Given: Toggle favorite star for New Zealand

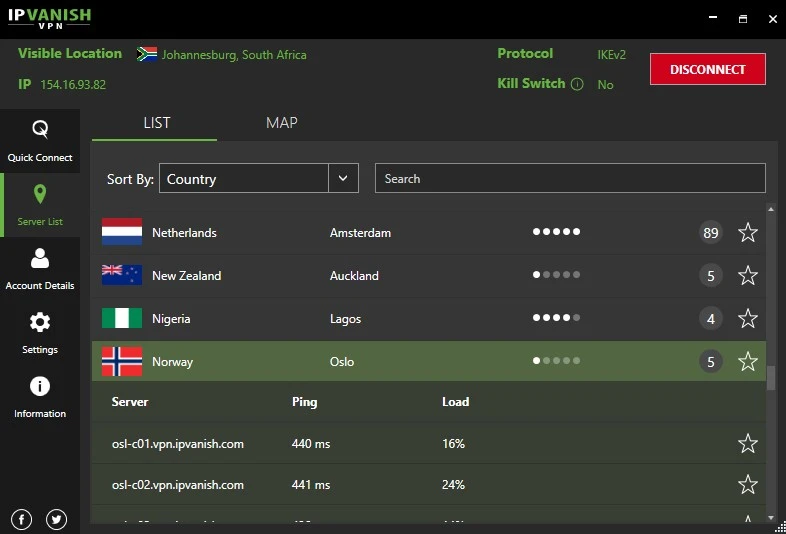Looking at the screenshot, I should click(x=747, y=276).
